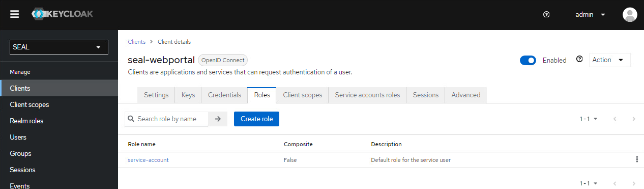Image resolution: width=644 pixels, height=189 pixels.
Task: Open kebab menu for service-account row
Action: tap(637, 159)
